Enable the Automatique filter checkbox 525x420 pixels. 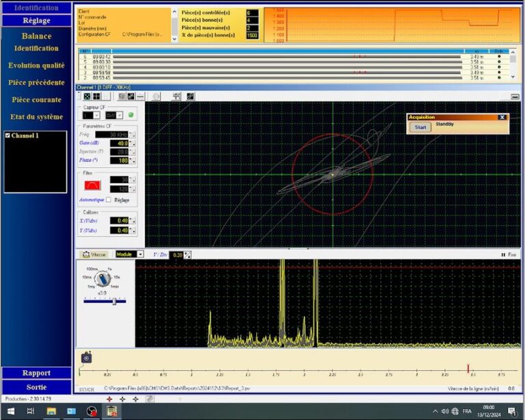109,200
